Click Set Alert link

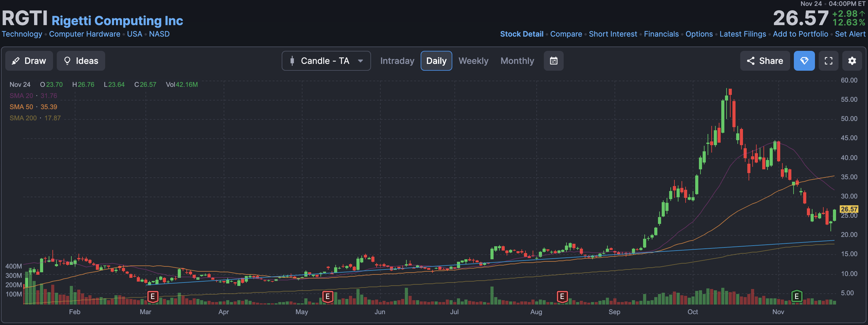(850, 34)
